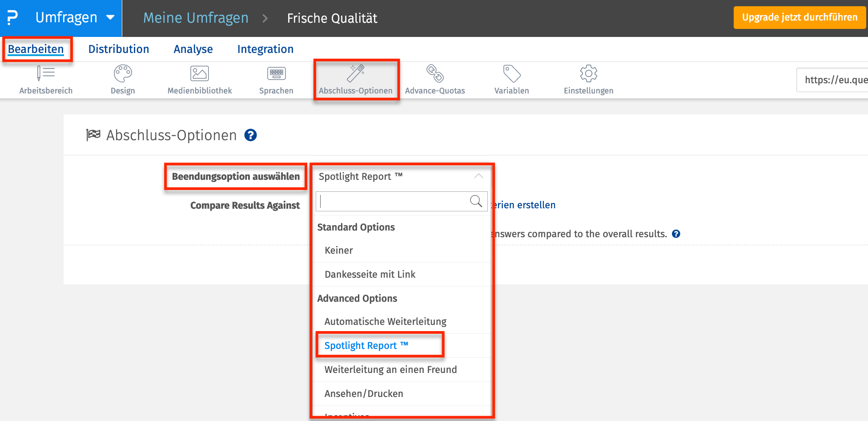Open the Medienbibliothek image icon

[x=200, y=73]
